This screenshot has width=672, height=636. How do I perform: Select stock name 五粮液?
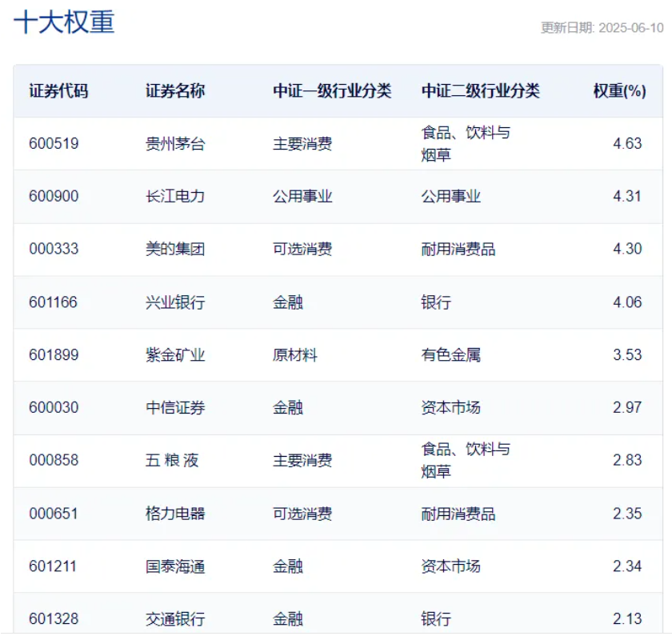pyautogui.click(x=172, y=460)
